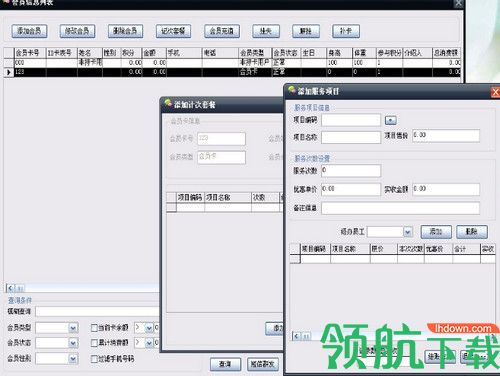Click the 合计 column header in service grid

(x=466, y=249)
